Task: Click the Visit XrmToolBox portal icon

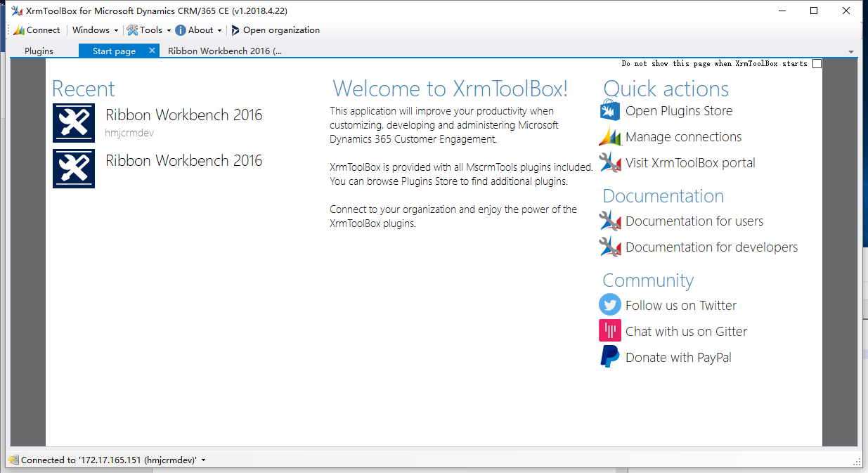Action: 610,162
